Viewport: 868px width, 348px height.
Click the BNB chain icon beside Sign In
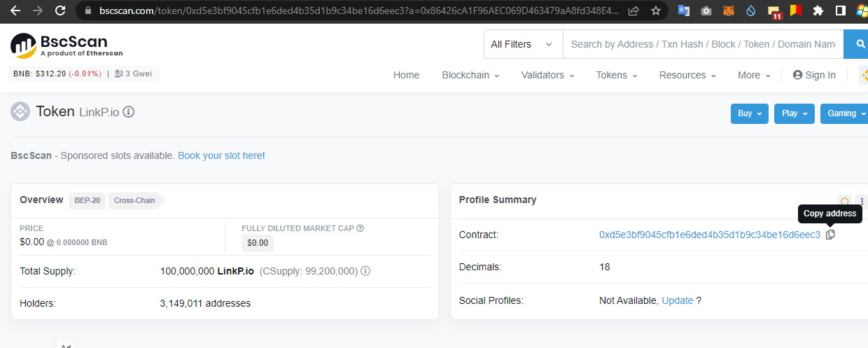click(x=864, y=75)
